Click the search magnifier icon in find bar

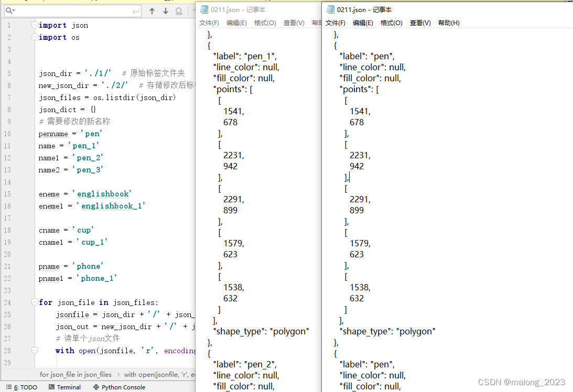click(x=8, y=10)
